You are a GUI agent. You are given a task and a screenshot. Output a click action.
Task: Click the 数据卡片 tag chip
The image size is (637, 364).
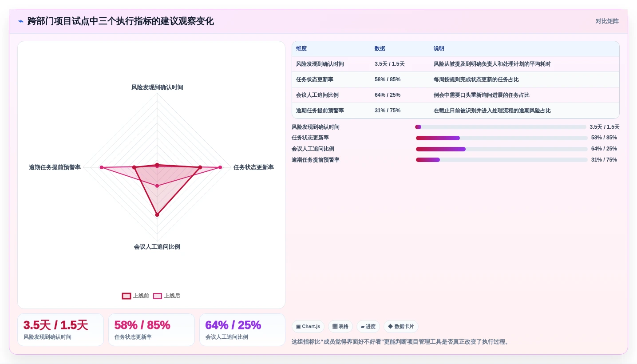(x=401, y=327)
